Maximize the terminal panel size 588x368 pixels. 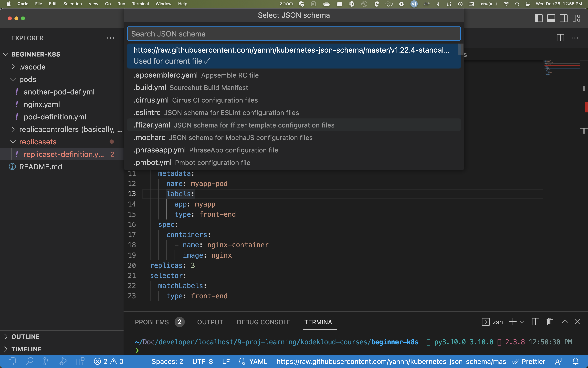tap(565, 322)
